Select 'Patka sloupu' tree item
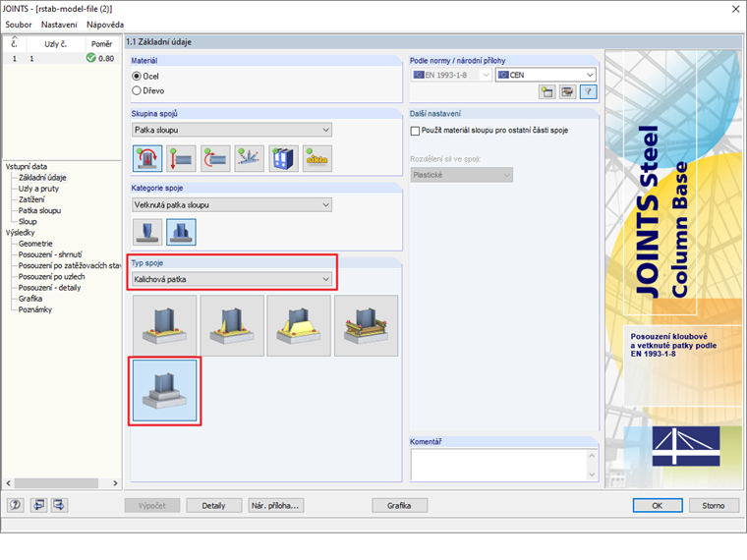Screen dimensions: 747x560 (39, 210)
